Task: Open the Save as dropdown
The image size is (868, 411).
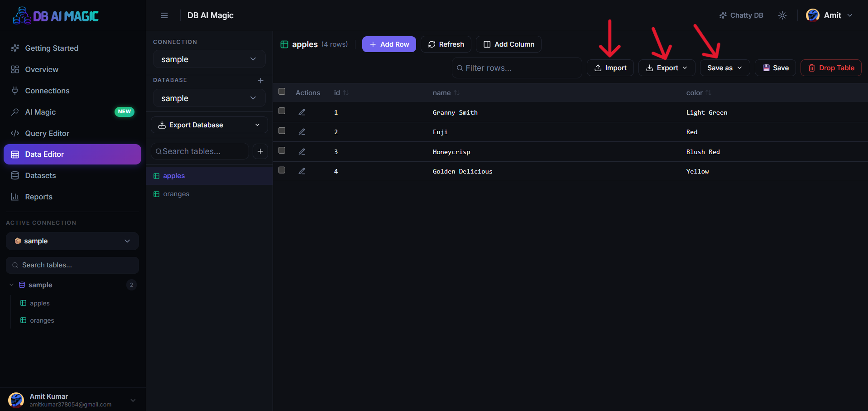Action: [x=725, y=68]
